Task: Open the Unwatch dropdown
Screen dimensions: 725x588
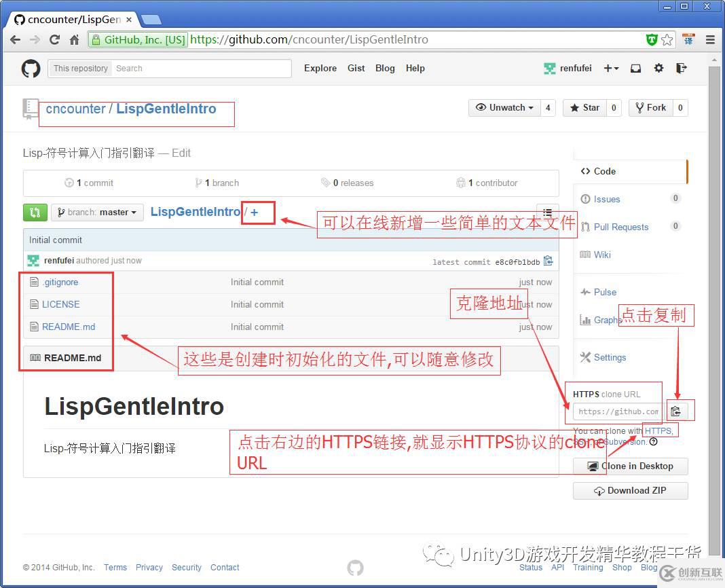Action: pyautogui.click(x=504, y=108)
